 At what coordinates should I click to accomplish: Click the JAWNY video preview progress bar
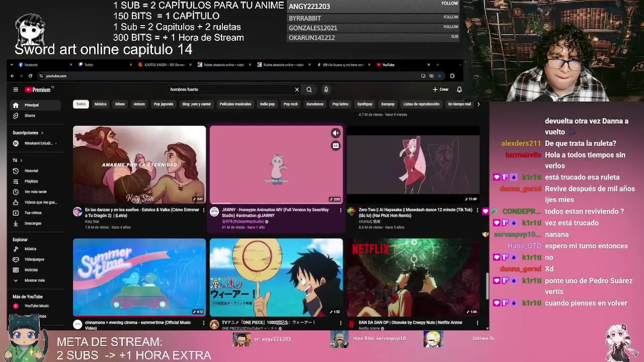tap(276, 203)
